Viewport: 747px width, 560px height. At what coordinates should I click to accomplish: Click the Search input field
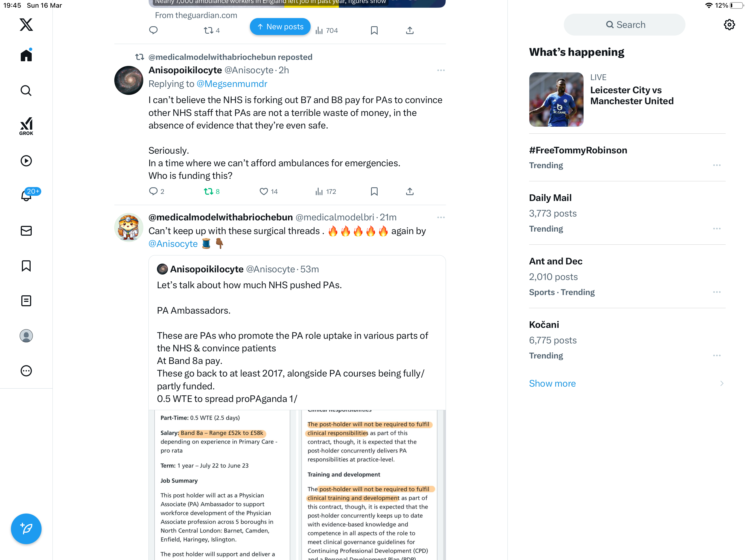(x=625, y=25)
